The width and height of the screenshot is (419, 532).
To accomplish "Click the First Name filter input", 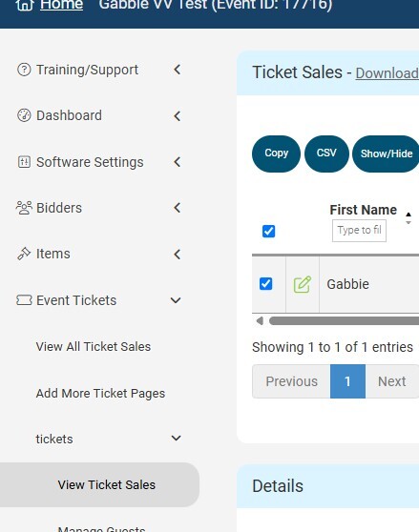I will 359,231.
